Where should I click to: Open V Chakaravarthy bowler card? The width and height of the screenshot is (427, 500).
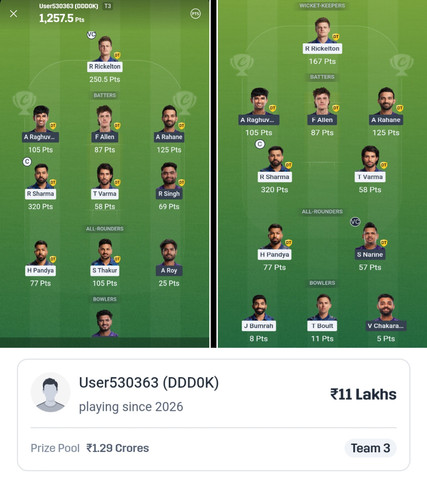pos(386,318)
